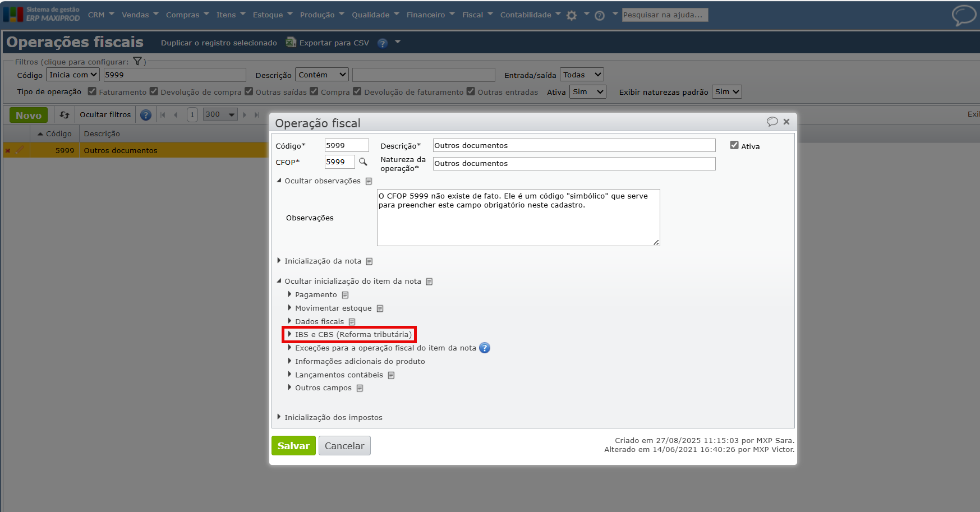The image size is (980, 512).
Task: Toggle the Faturamento checkbox
Action: click(93, 91)
